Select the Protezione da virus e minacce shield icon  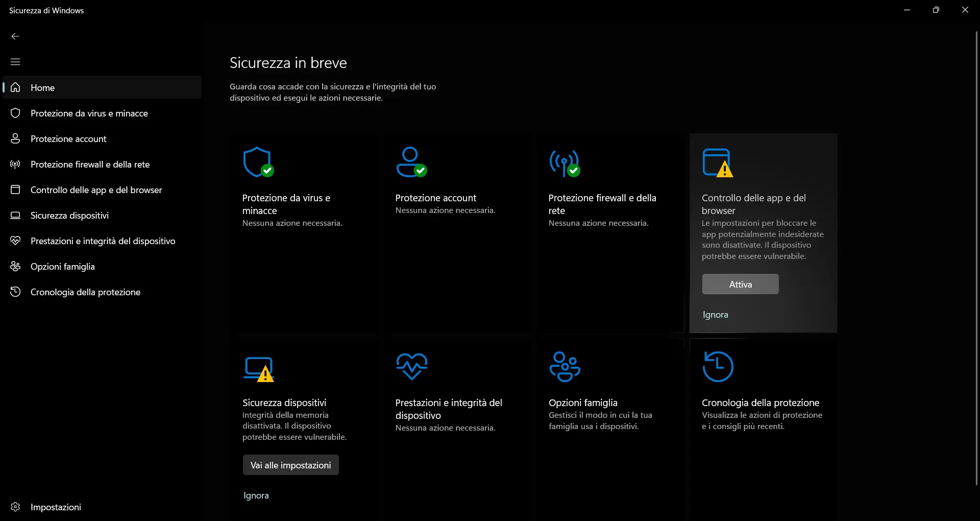coord(15,113)
